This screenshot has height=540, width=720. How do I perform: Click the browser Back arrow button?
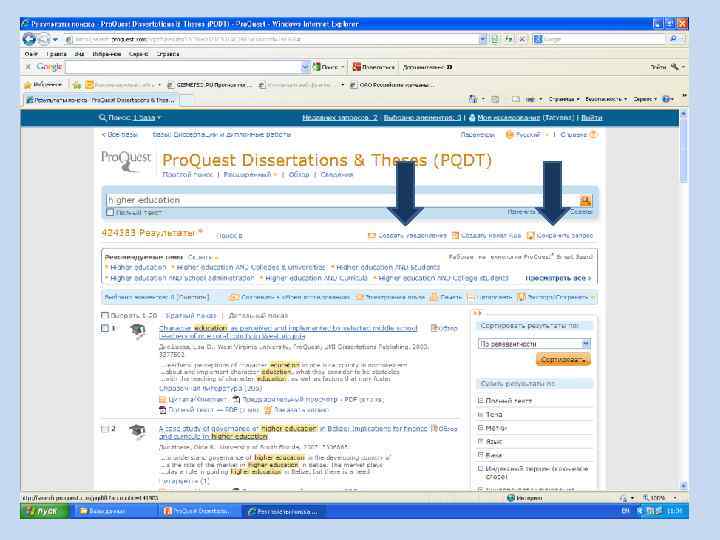pos(29,39)
